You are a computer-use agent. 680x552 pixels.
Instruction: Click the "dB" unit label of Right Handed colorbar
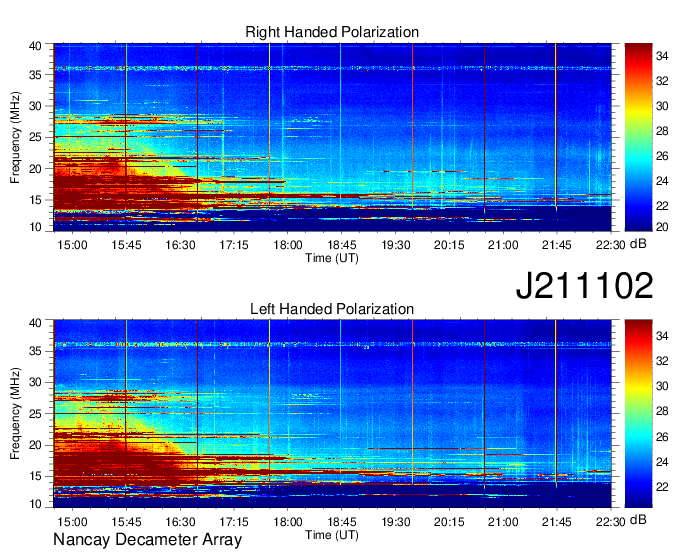(x=638, y=244)
